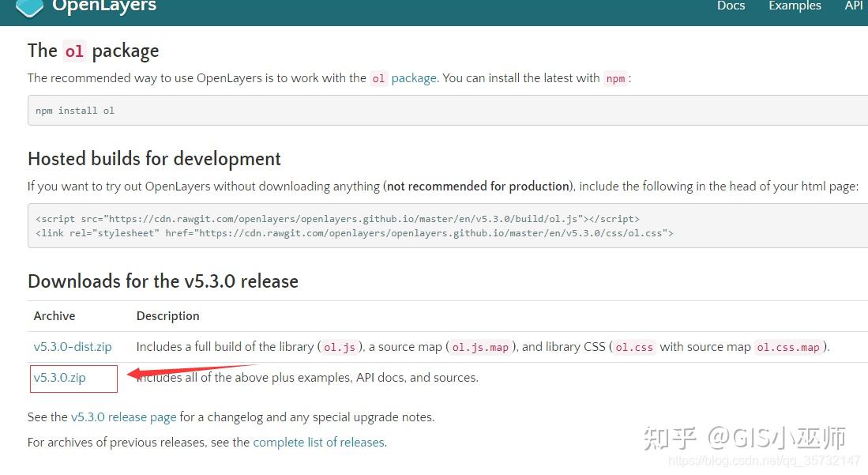Download the v5.3.0.zip archive
Screen dimensions: 868x475
coord(60,378)
